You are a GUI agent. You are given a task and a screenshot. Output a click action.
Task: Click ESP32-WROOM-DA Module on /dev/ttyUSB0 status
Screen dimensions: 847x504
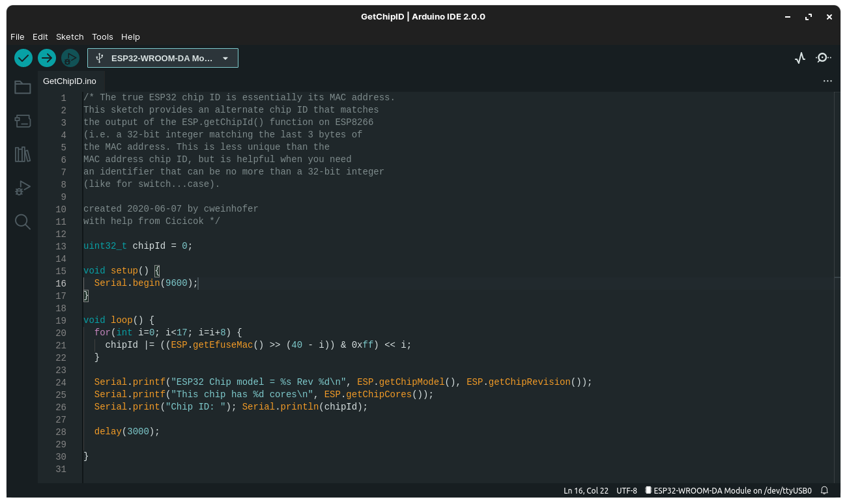tap(728, 490)
